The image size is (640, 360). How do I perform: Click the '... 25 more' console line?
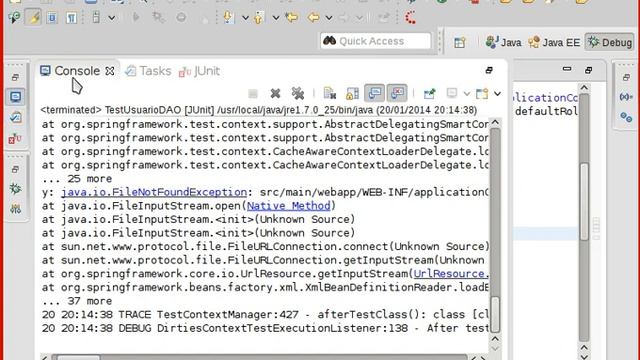[x=77, y=179]
